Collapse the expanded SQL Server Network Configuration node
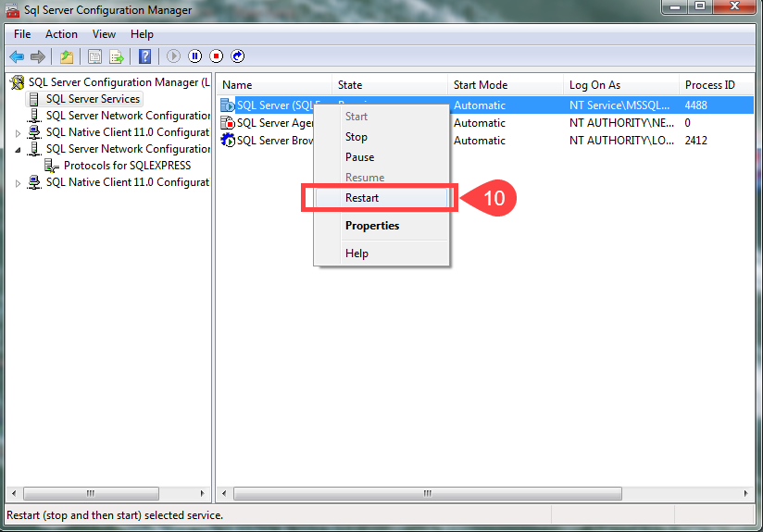Image resolution: width=763 pixels, height=532 pixels. [x=18, y=150]
